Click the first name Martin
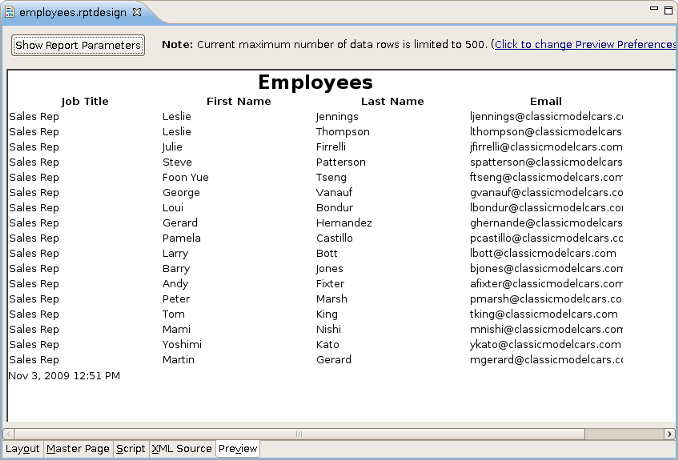Viewport: 678px width, 460px height. [x=178, y=359]
